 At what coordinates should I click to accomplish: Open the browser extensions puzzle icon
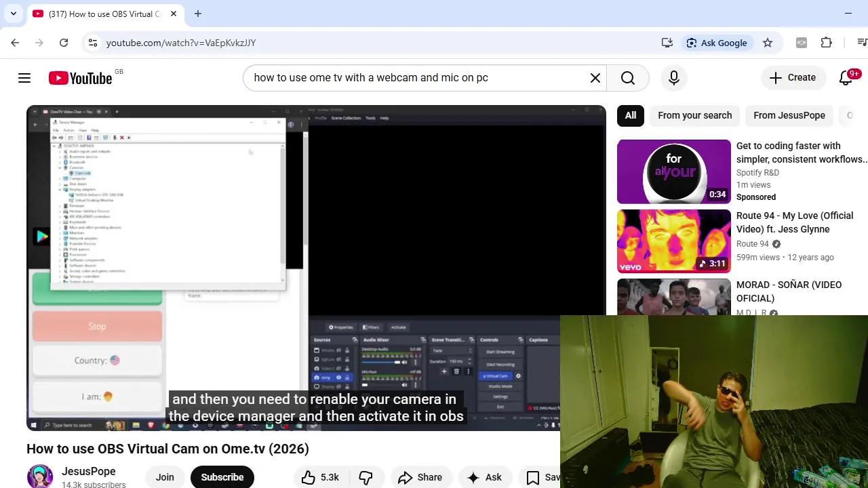pos(826,43)
